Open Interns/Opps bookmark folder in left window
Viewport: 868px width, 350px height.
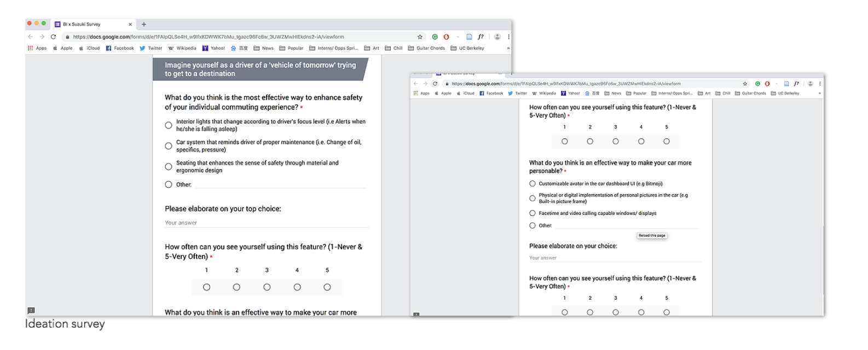click(x=334, y=48)
